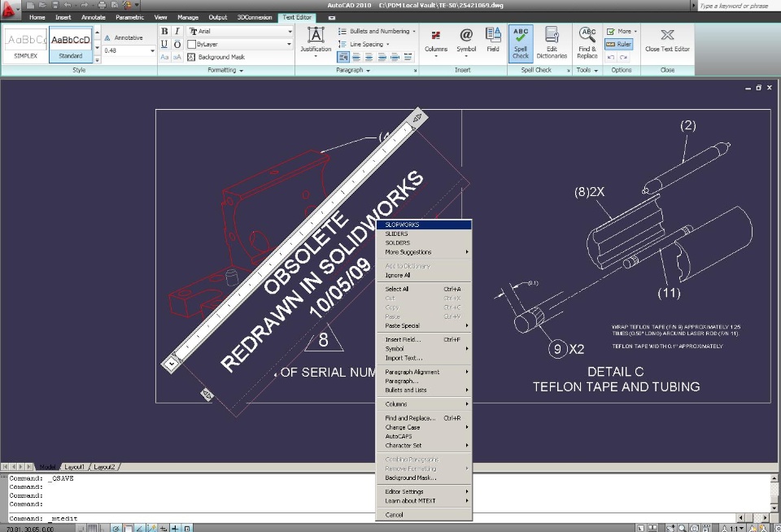Toggle the Spell Check button
This screenshot has width=781, height=532.
point(521,43)
